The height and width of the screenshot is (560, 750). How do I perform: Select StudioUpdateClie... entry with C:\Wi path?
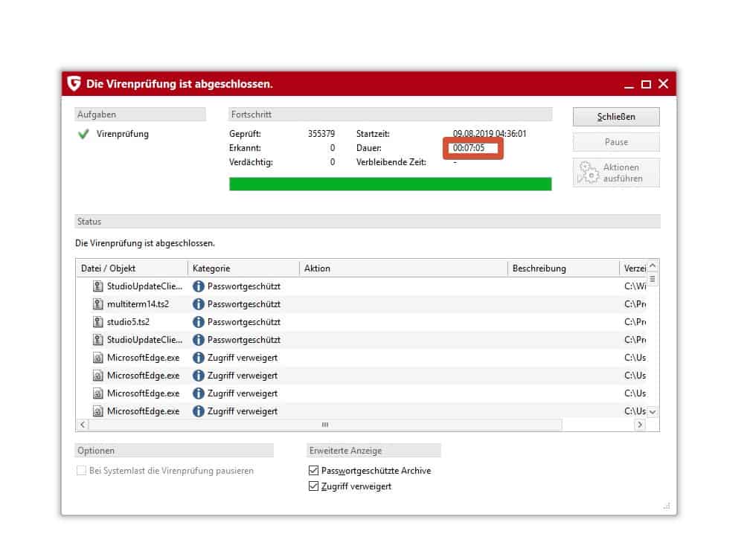click(361, 286)
